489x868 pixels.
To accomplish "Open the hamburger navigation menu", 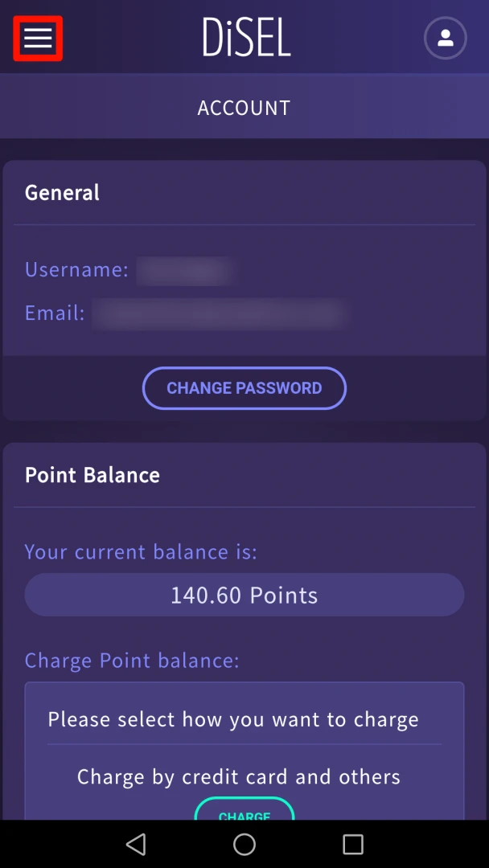I will point(38,38).
